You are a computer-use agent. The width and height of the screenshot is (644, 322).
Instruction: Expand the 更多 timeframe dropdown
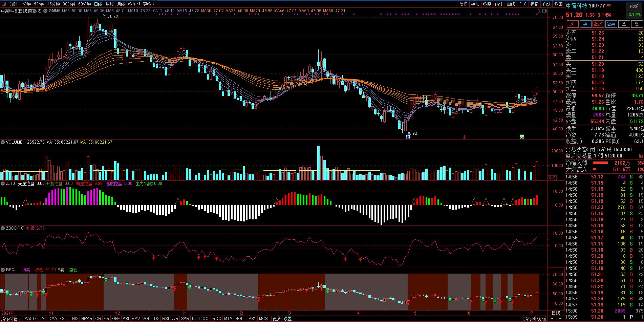[149, 4]
